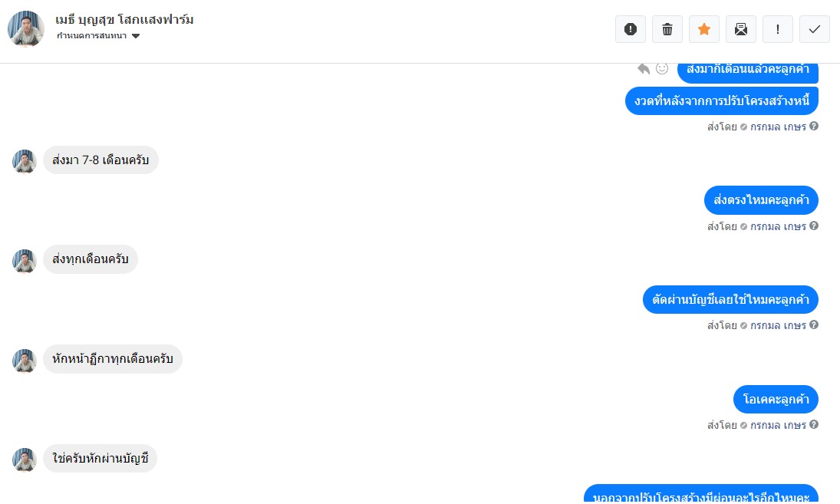The width and height of the screenshot is (840, 504).
Task: Click help icon under ส่งตรงไหมคะลูกค้า message
Action: tap(814, 226)
